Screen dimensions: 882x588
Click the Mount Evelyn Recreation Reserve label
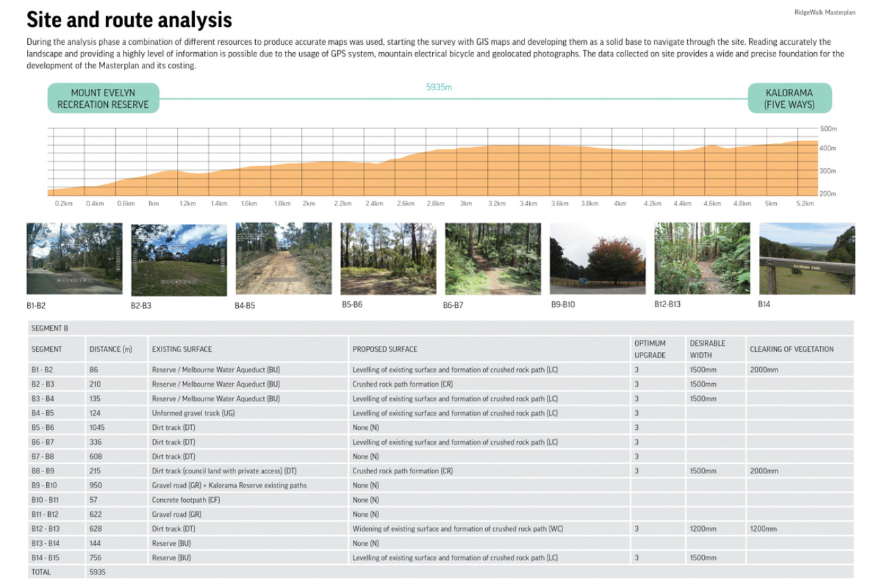click(104, 99)
